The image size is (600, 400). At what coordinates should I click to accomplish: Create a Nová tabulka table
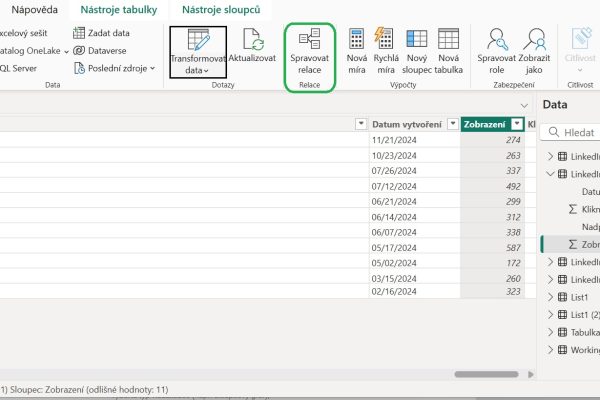(448, 51)
